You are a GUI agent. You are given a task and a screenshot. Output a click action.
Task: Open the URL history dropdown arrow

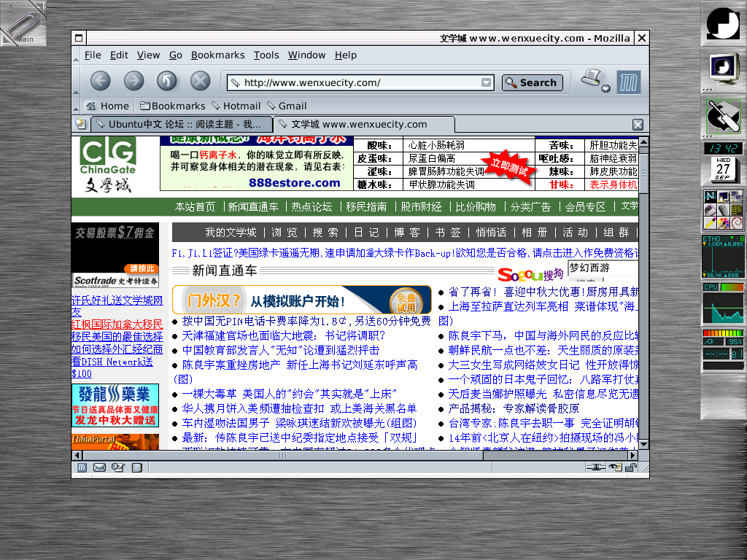point(486,83)
